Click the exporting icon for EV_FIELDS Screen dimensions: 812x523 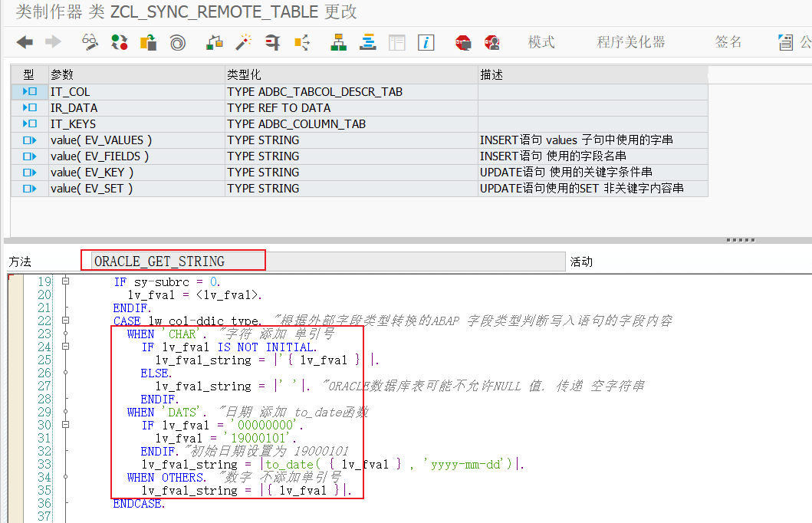[29, 156]
